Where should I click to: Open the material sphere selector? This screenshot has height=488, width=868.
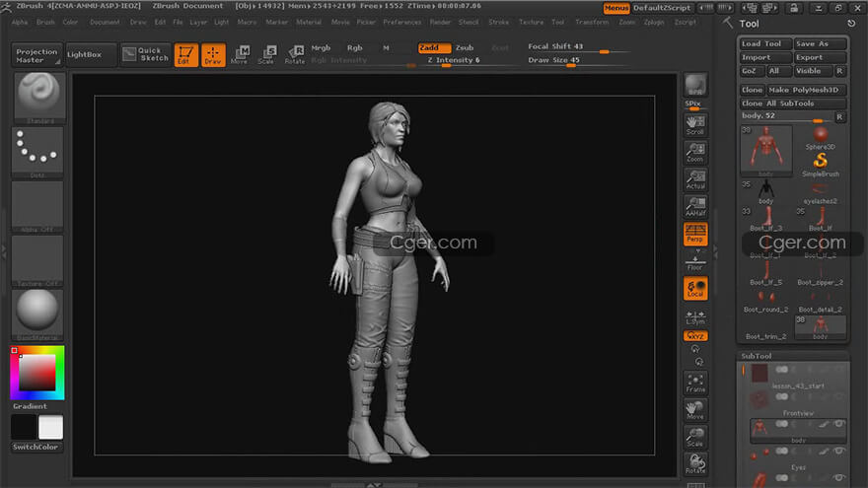pos(37,314)
